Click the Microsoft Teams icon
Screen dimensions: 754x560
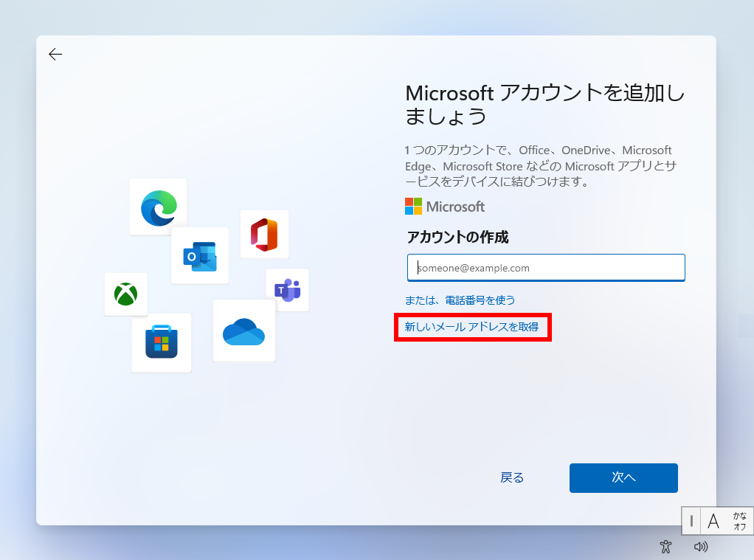[x=287, y=290]
